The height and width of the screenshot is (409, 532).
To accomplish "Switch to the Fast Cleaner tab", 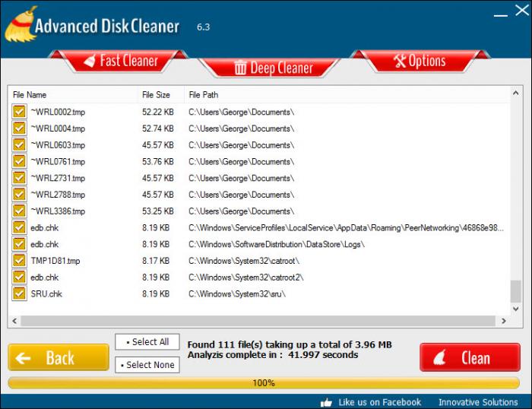I will tap(118, 61).
